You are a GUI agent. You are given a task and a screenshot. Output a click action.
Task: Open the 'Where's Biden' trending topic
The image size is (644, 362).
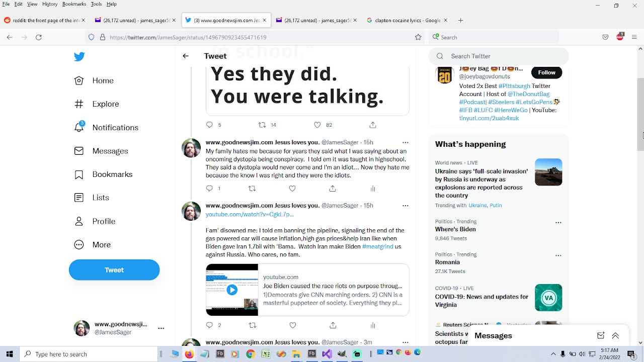pyautogui.click(x=455, y=229)
